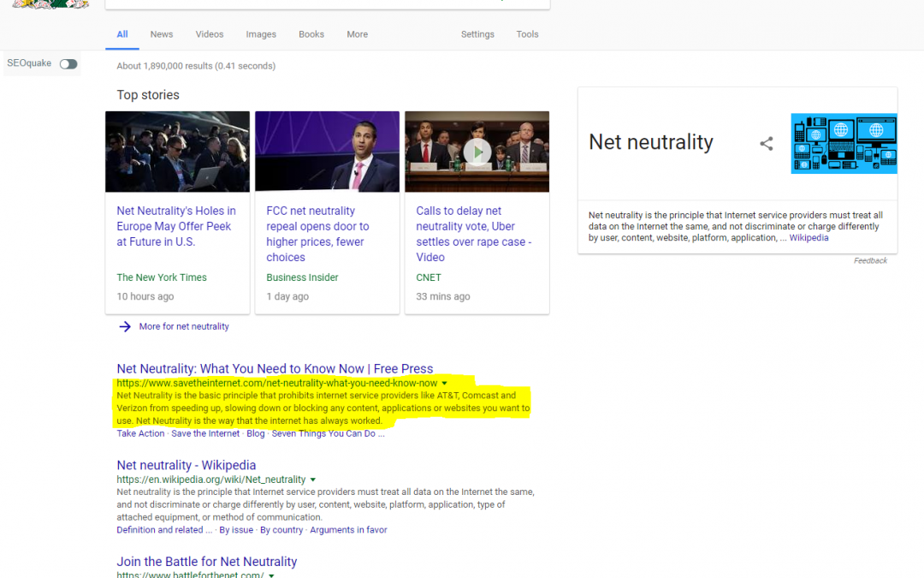Image resolution: width=924 pixels, height=578 pixels.
Task: Click the Feedback link on the knowledge panel
Action: (870, 260)
